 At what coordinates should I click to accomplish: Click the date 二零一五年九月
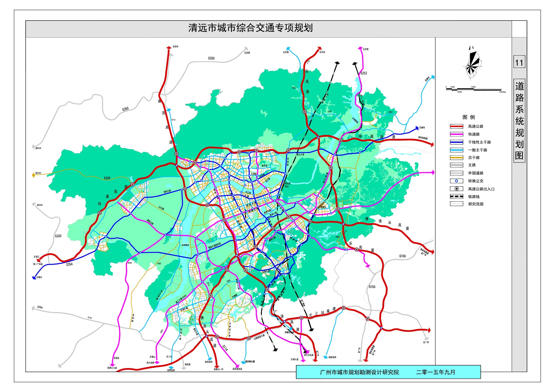point(436,372)
